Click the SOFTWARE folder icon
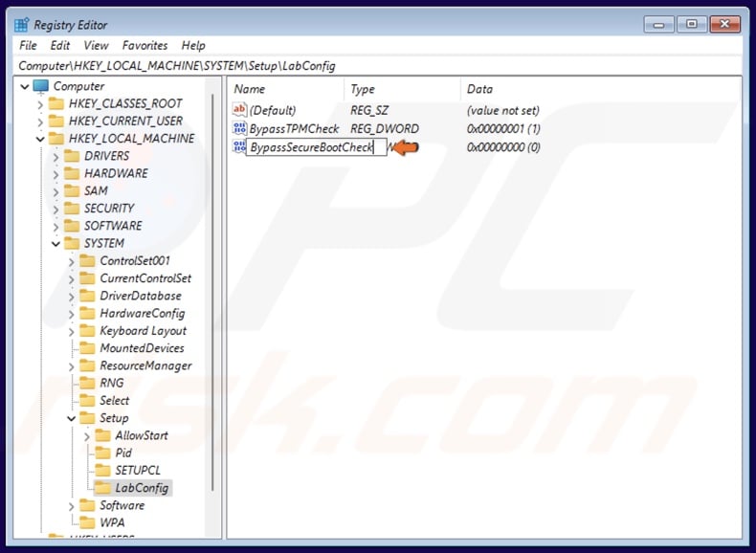The height and width of the screenshot is (553, 756). click(x=72, y=226)
